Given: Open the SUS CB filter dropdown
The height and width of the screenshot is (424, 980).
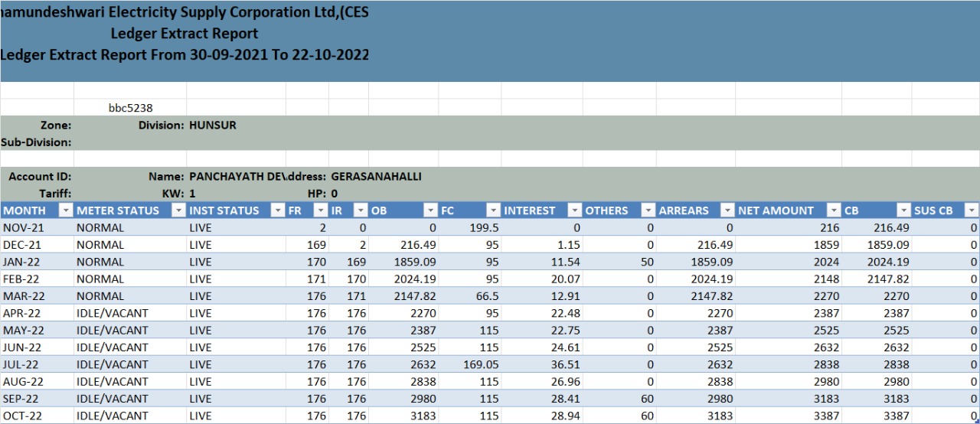Looking at the screenshot, I should tap(972, 210).
